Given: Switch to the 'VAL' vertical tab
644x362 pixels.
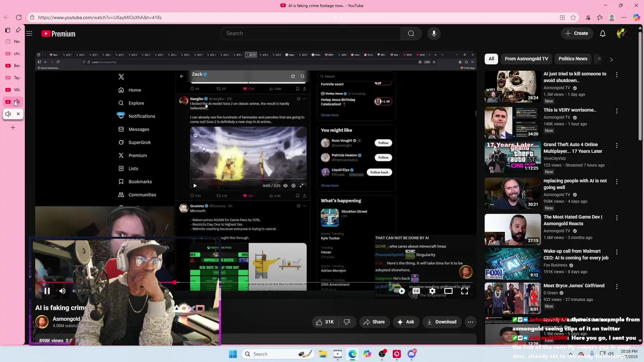Looking at the screenshot, I should pos(13,90).
